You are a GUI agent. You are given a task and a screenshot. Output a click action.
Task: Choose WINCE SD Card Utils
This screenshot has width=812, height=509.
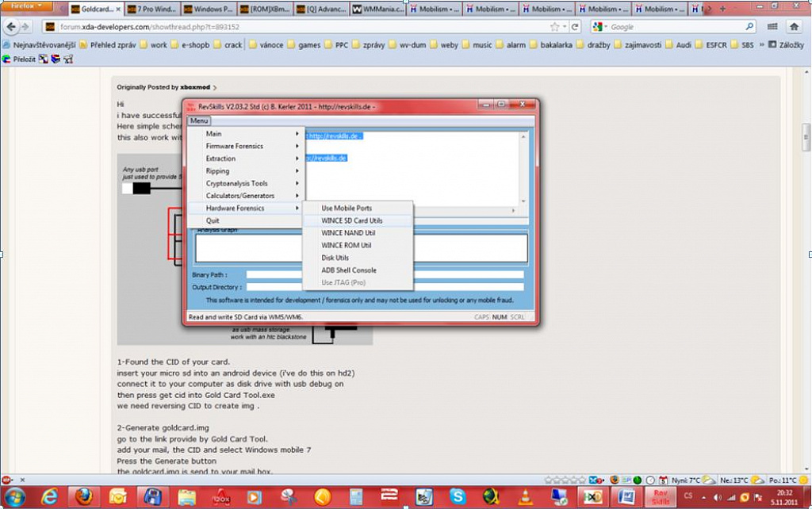point(358,220)
